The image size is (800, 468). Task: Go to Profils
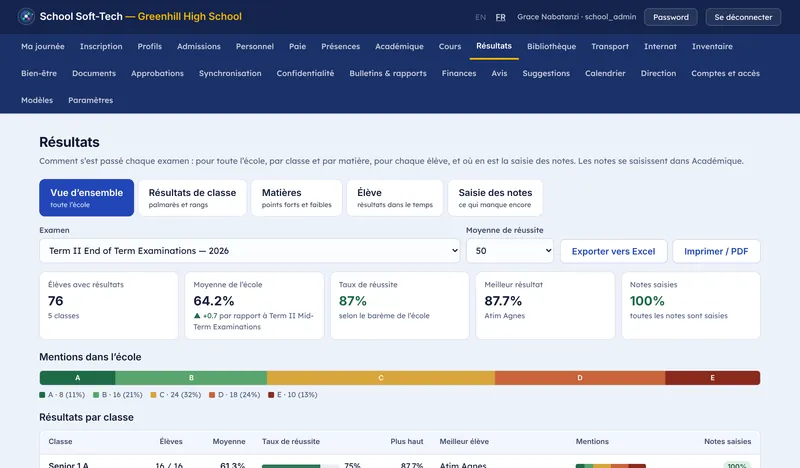pyautogui.click(x=149, y=46)
